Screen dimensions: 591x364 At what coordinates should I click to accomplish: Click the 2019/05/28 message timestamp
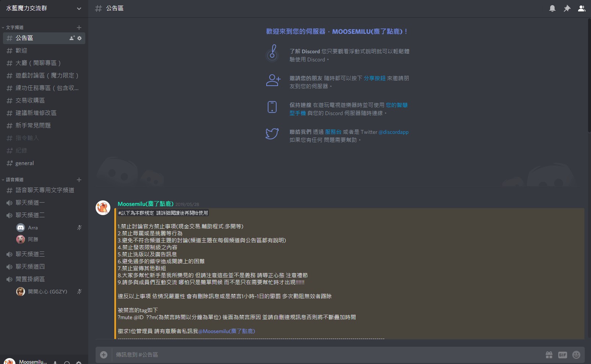(x=187, y=204)
